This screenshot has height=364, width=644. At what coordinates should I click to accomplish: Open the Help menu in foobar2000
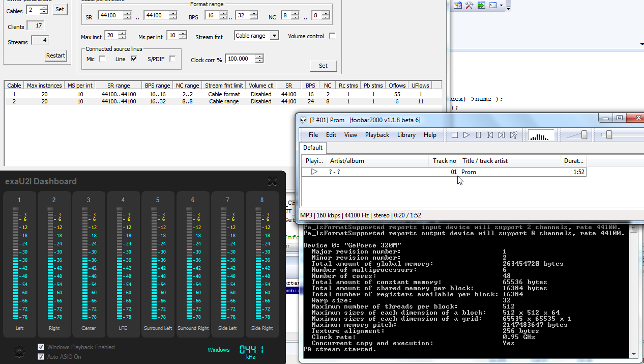[x=430, y=135]
